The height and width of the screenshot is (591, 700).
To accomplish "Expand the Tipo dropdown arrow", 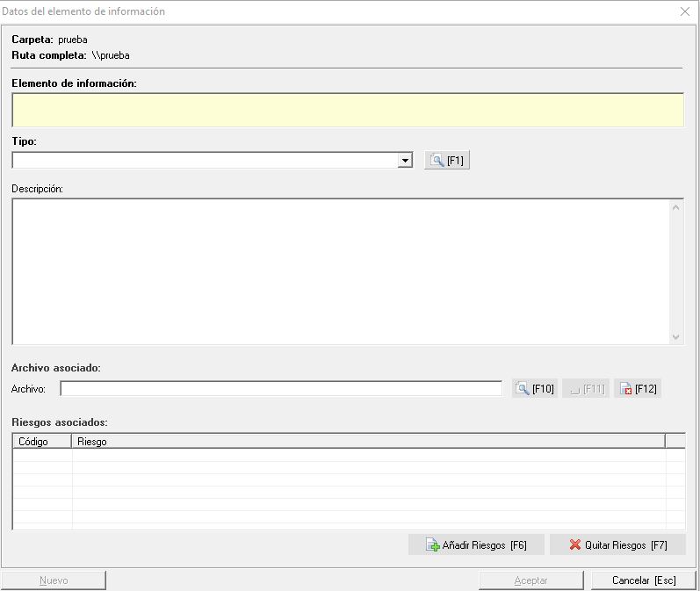I will [404, 161].
